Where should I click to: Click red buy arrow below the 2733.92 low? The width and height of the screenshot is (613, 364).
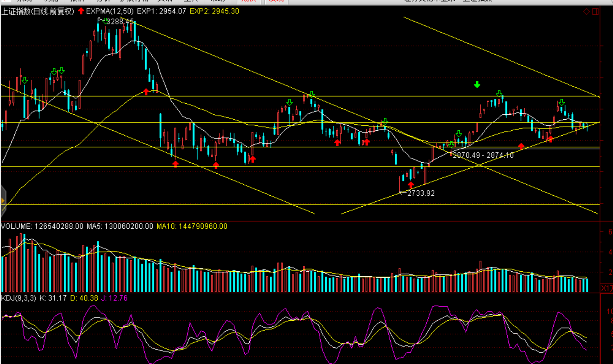(x=411, y=185)
